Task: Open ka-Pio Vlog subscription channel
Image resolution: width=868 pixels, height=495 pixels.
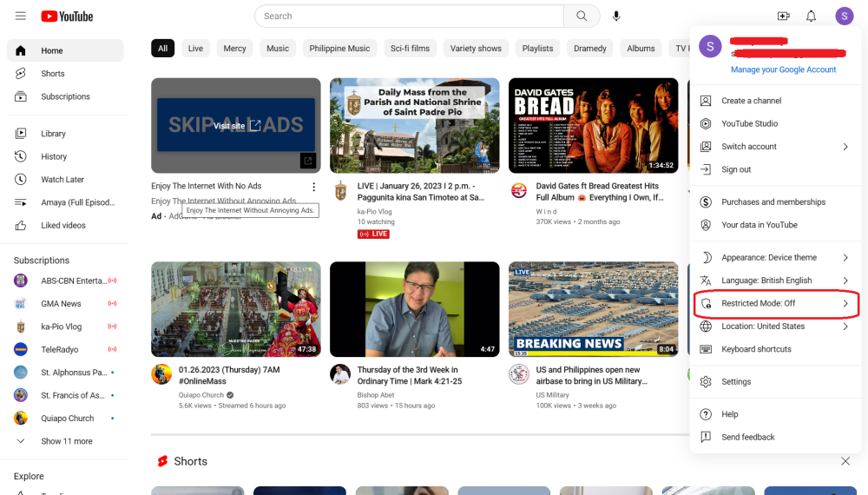Action: [x=65, y=327]
